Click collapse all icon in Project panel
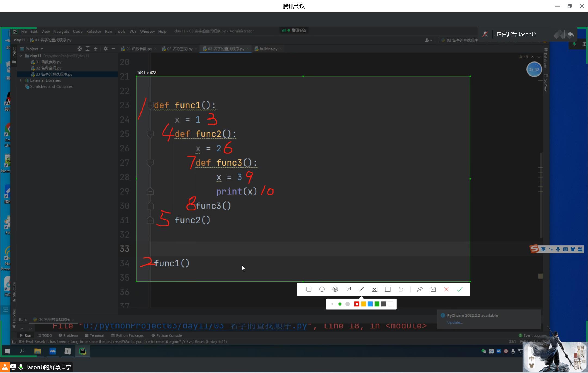Viewport: 588px width, 373px height. tap(96, 49)
